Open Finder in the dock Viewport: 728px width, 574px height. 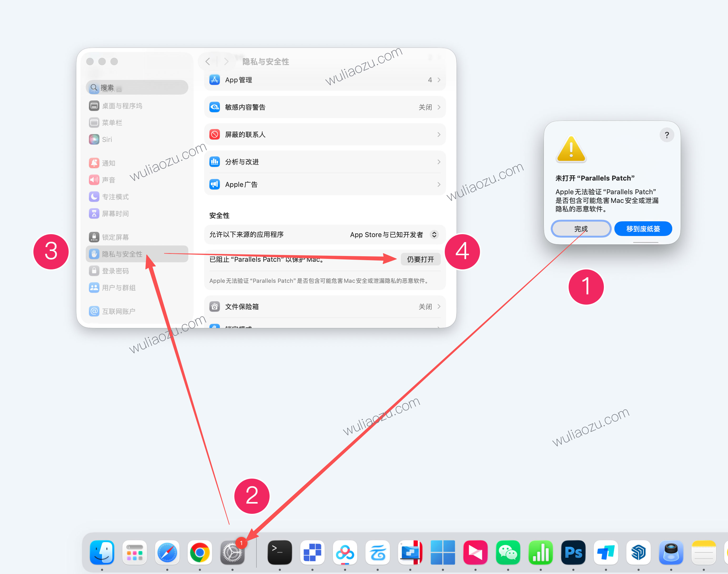pos(102,552)
